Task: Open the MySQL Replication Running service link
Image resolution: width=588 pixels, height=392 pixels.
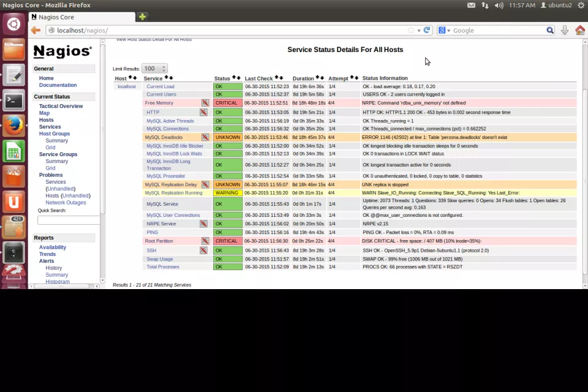Action: click(173, 193)
